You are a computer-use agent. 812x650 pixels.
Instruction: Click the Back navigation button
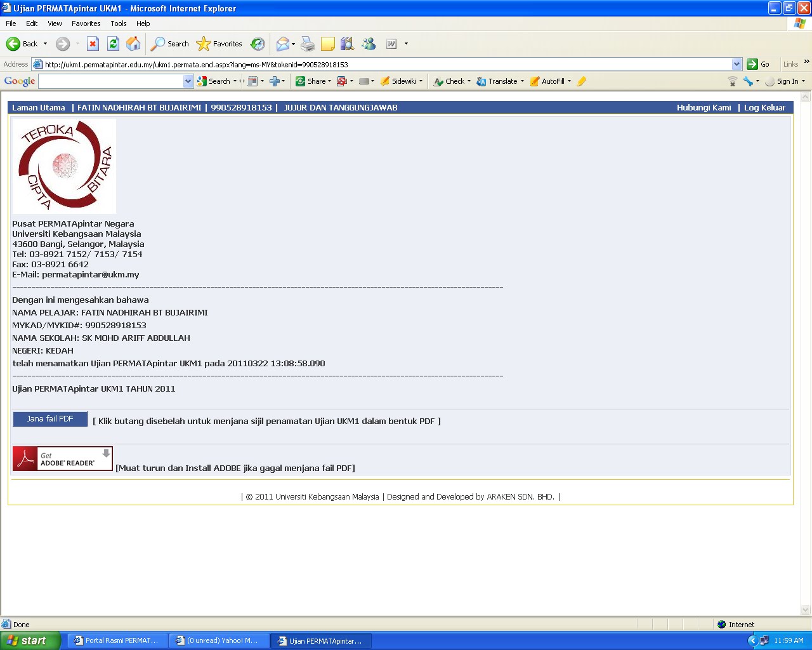(22, 44)
